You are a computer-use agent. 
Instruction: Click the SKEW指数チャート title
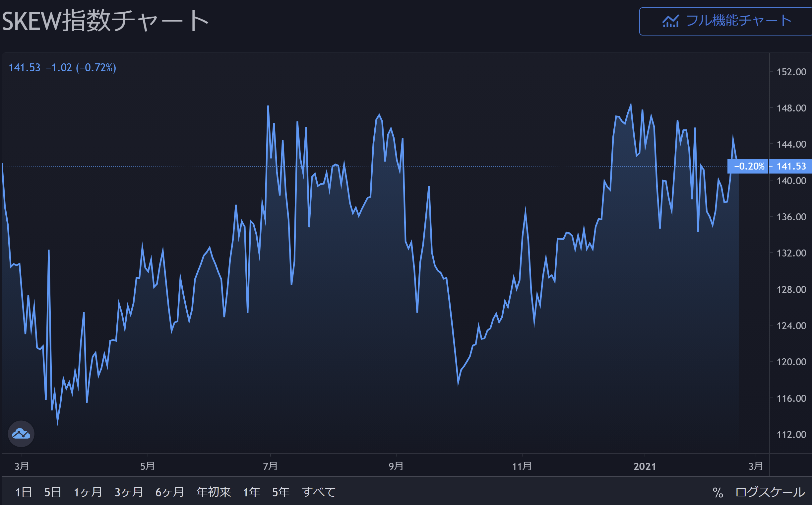click(x=105, y=21)
